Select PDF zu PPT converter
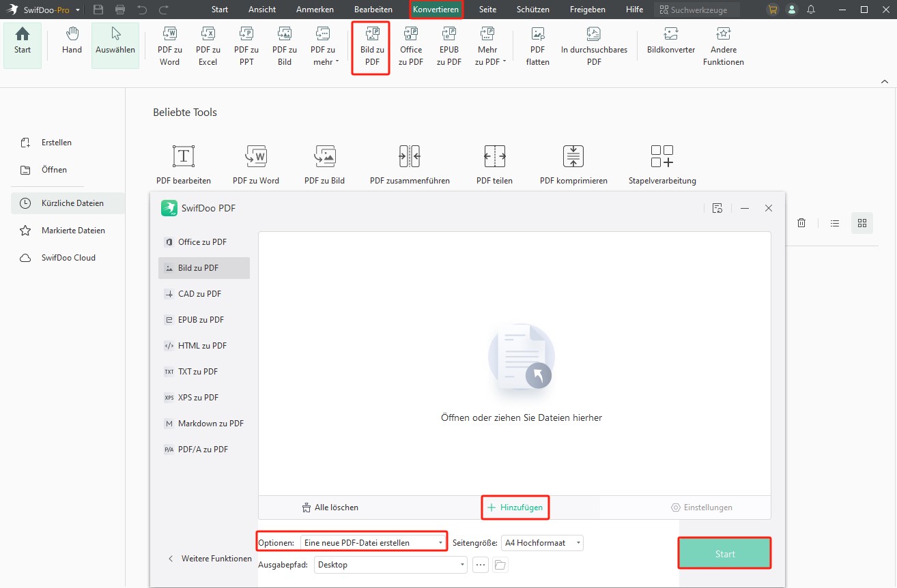 pos(246,46)
